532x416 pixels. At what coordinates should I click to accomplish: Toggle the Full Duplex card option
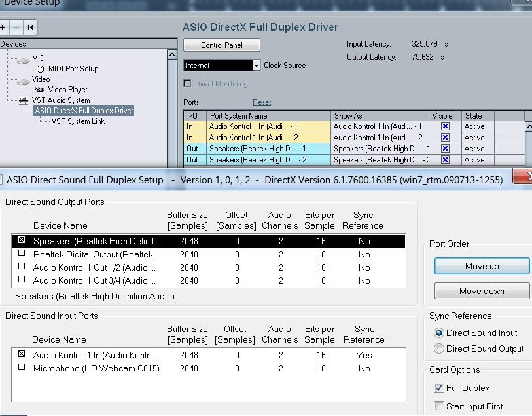point(438,388)
